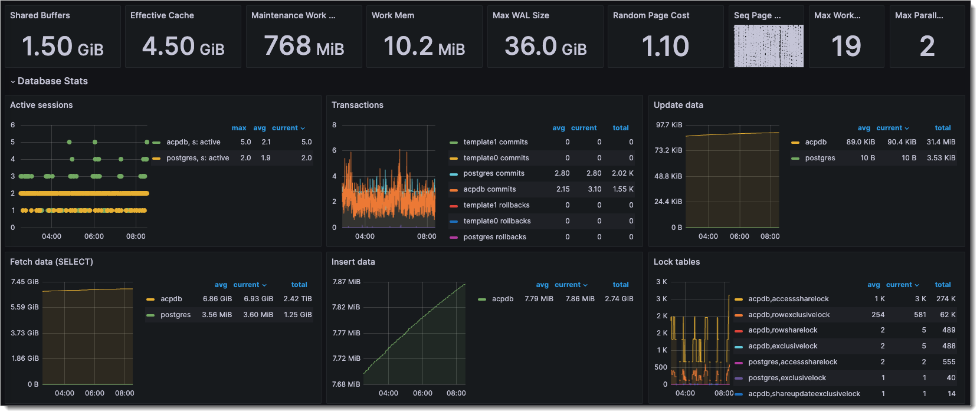Sort Transactions legend by total
The image size is (980, 415).
[x=621, y=128]
